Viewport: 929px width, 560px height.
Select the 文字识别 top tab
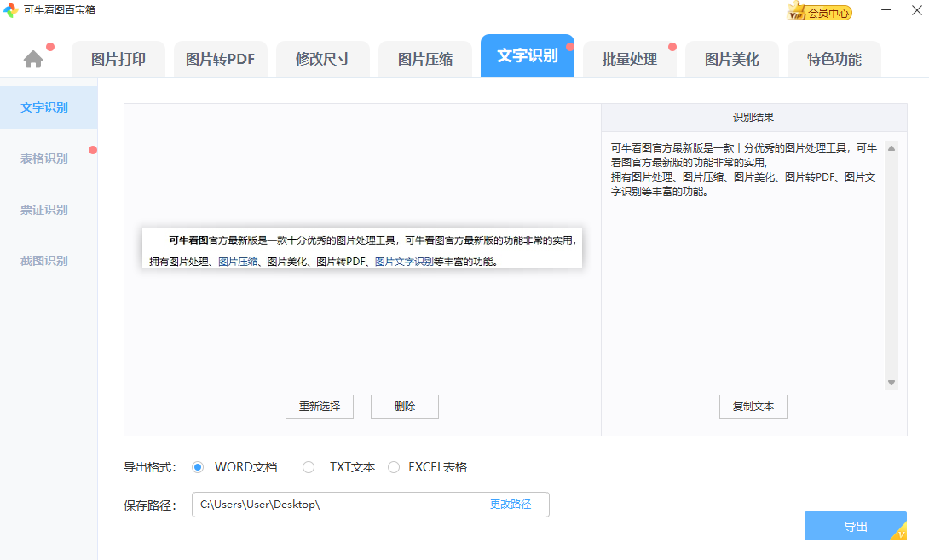pyautogui.click(x=528, y=55)
